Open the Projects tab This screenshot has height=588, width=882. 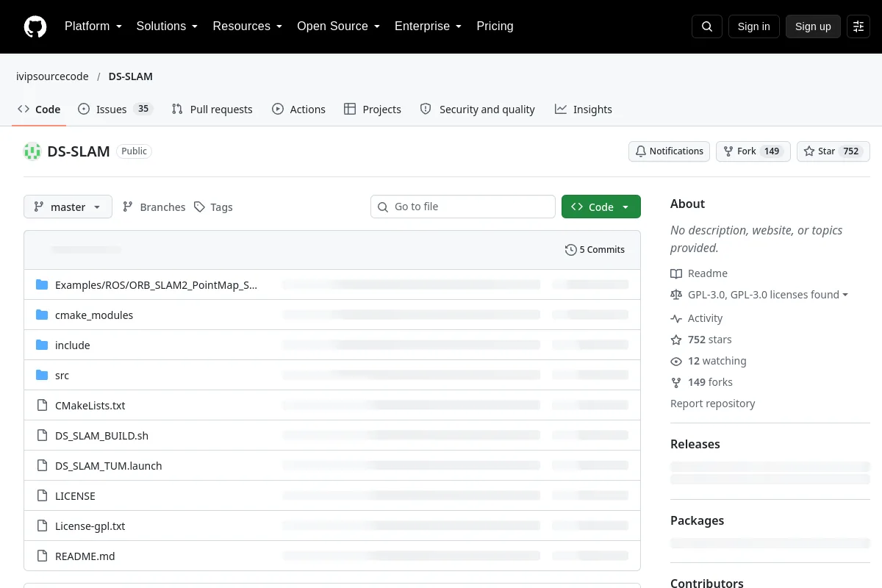point(373,110)
